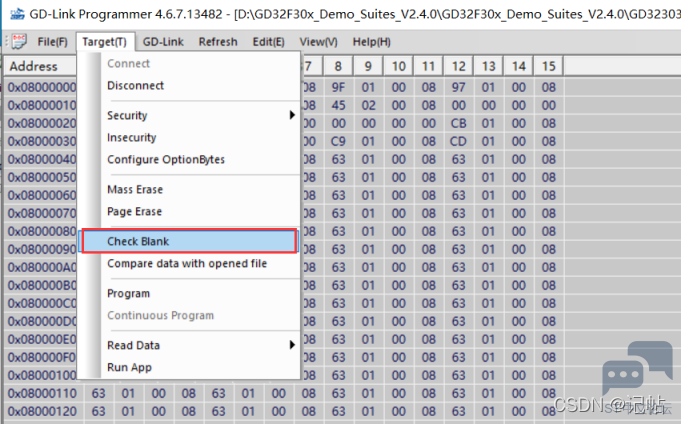Click column header 15
The image size is (681, 424).
549,66
